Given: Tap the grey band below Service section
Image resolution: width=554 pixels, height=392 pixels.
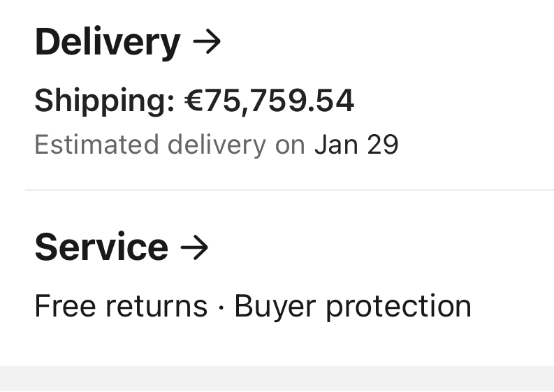Looking at the screenshot, I should [277, 379].
